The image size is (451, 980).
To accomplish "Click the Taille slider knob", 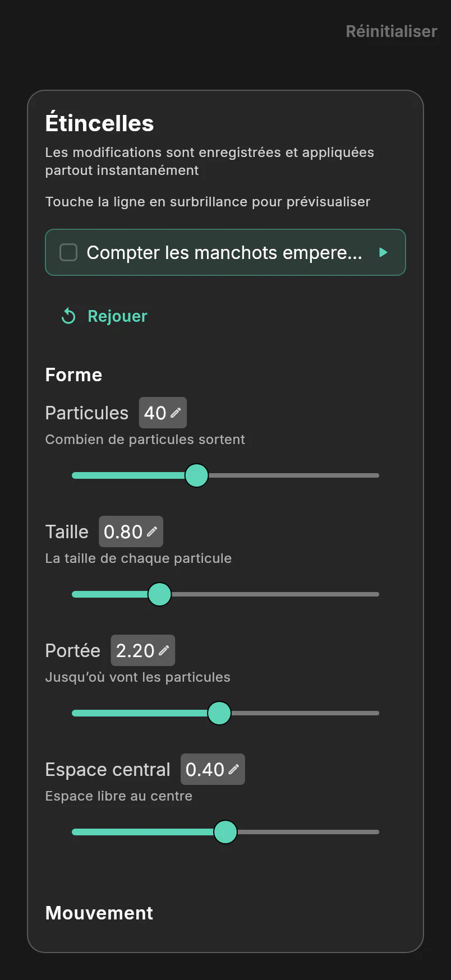I will [x=159, y=594].
